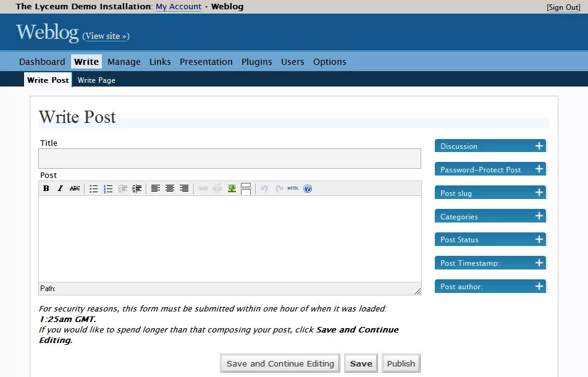Open the Users menu
The width and height of the screenshot is (588, 377).
(x=293, y=62)
